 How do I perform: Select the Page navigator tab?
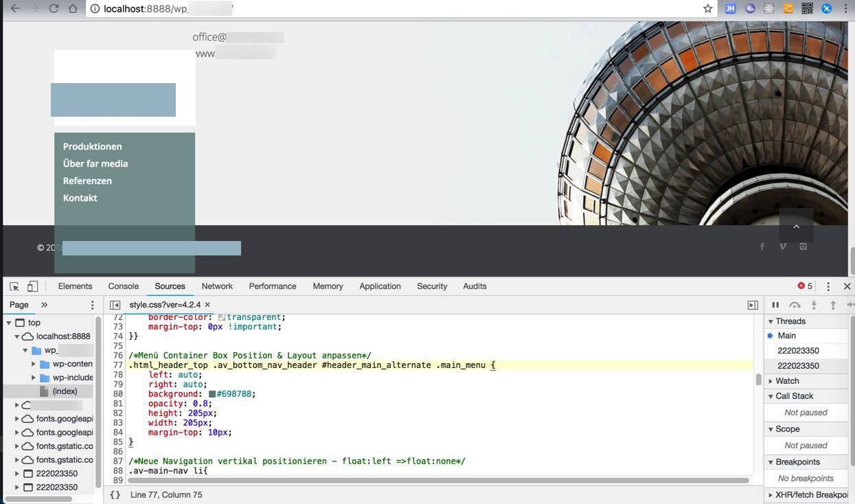[x=19, y=305]
